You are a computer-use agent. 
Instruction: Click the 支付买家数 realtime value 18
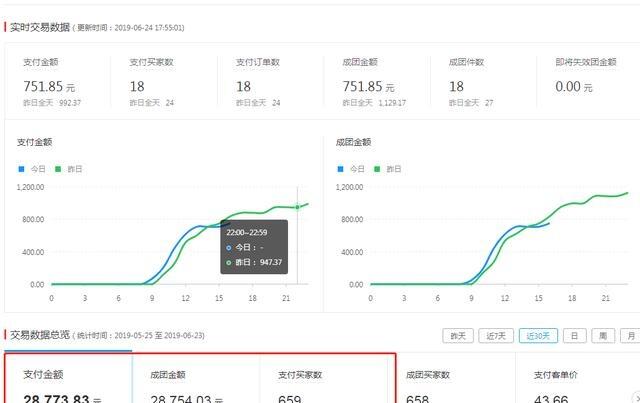pos(137,87)
